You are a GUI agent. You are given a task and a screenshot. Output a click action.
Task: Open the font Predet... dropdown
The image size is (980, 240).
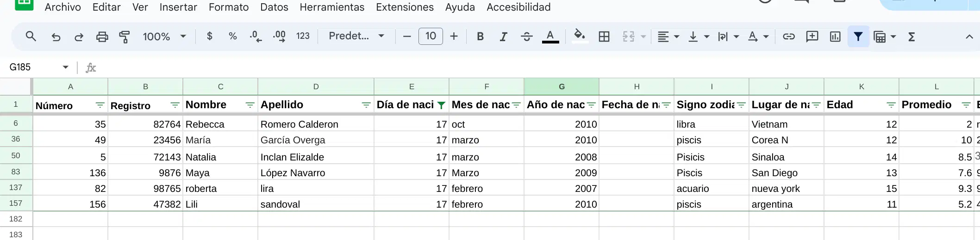pos(356,36)
